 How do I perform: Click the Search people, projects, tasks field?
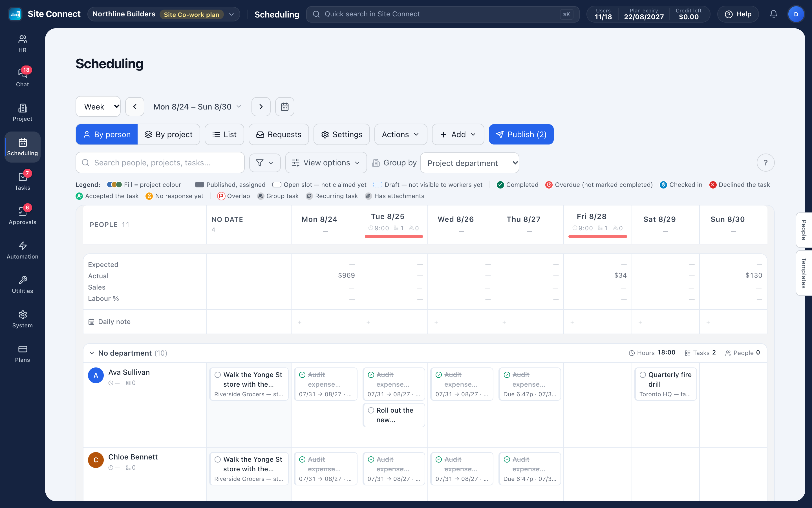(160, 163)
